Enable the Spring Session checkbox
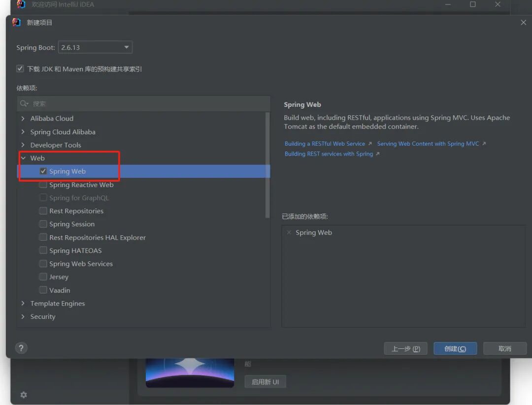Screen dimensions: 532x405 point(43,224)
